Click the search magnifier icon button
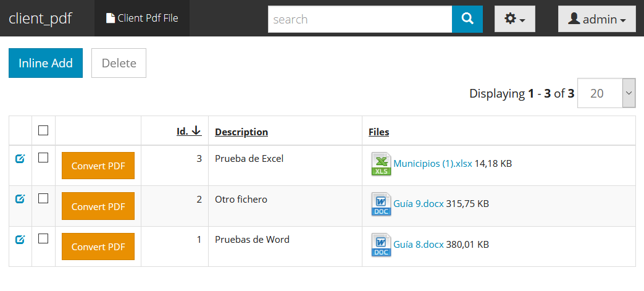Viewport: 644px width, 291px height. pos(467,19)
